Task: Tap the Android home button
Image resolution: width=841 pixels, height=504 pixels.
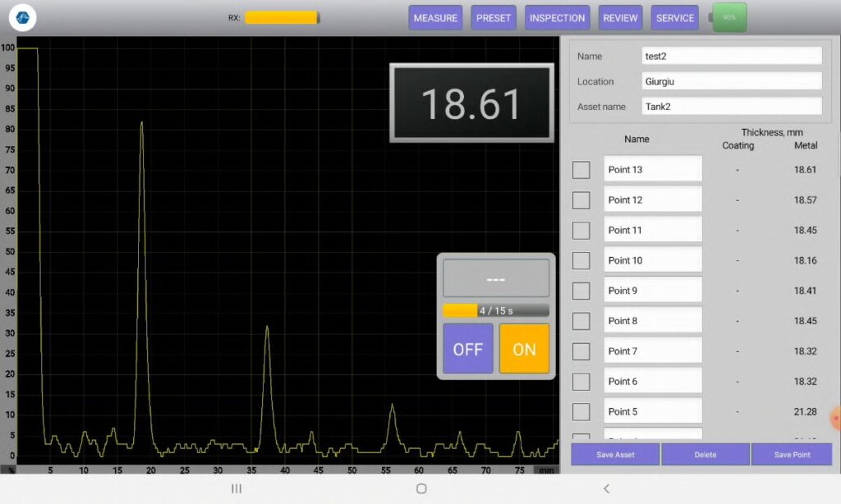Action: click(x=421, y=488)
